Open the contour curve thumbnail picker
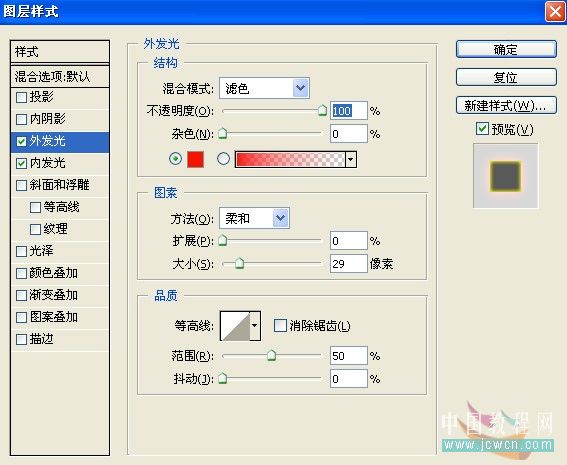Image resolution: width=567 pixels, height=465 pixels. tap(235, 326)
